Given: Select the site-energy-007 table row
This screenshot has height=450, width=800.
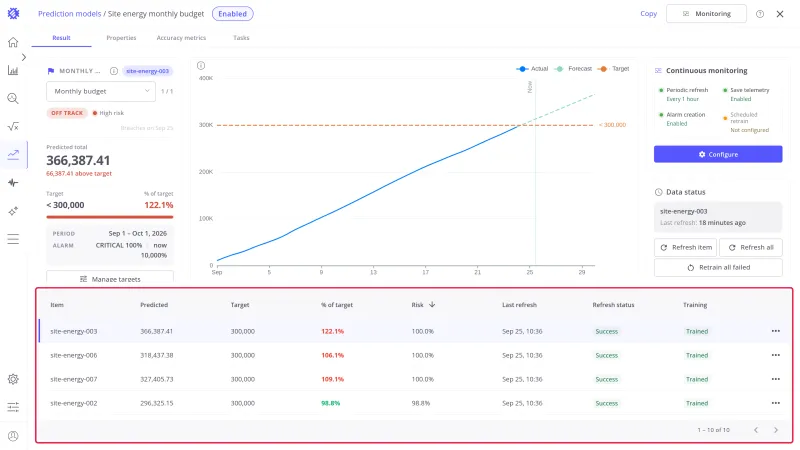Looking at the screenshot, I should pos(416,379).
